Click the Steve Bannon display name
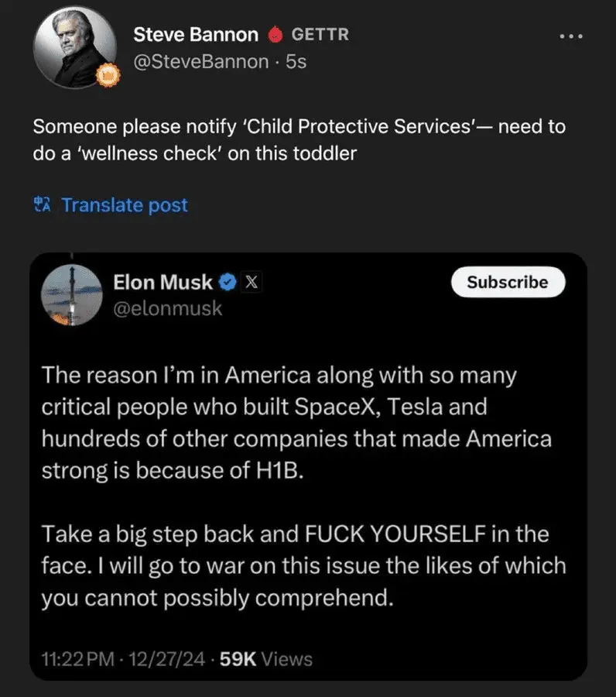616x697 pixels. (196, 35)
